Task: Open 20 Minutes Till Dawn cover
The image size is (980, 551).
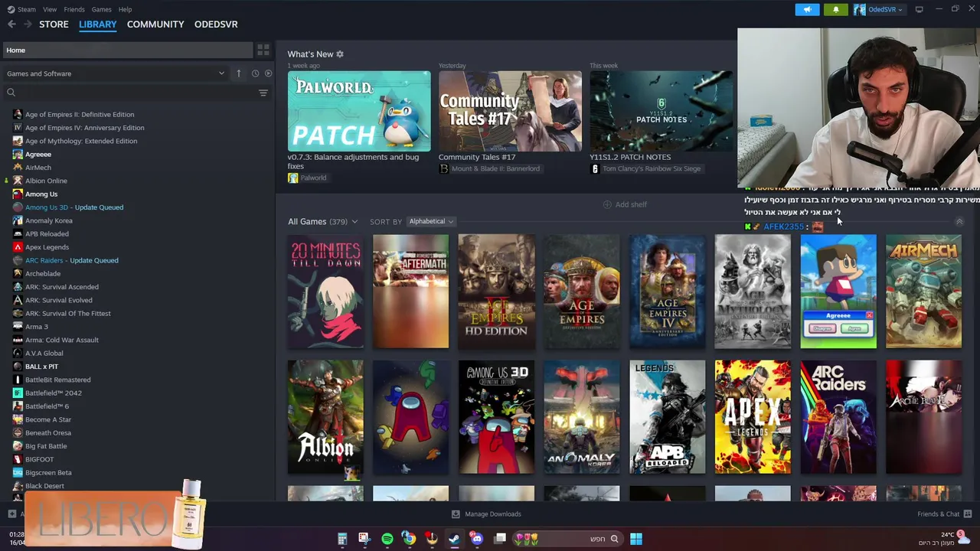Action: pyautogui.click(x=325, y=292)
